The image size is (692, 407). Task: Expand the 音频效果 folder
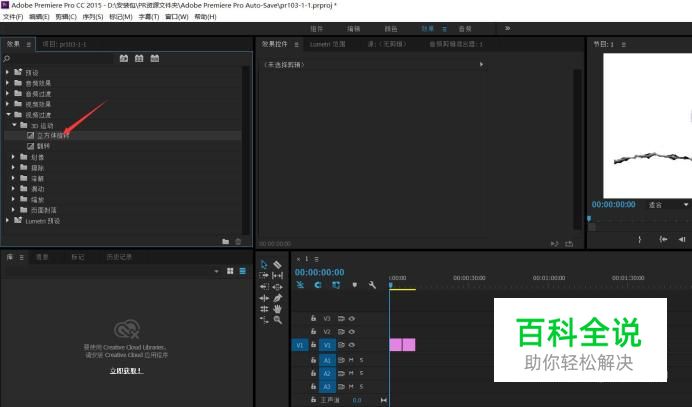[x=8, y=83]
